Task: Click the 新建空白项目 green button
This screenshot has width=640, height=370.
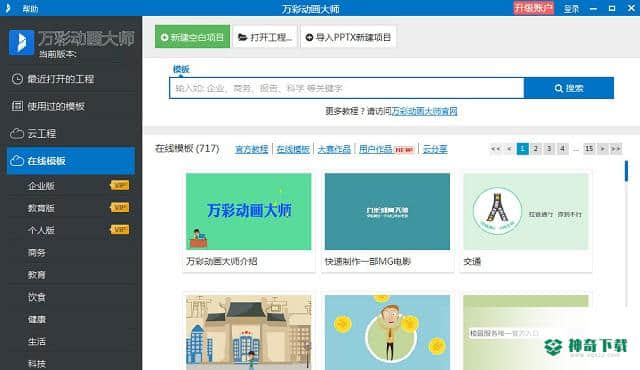Action: pos(192,37)
